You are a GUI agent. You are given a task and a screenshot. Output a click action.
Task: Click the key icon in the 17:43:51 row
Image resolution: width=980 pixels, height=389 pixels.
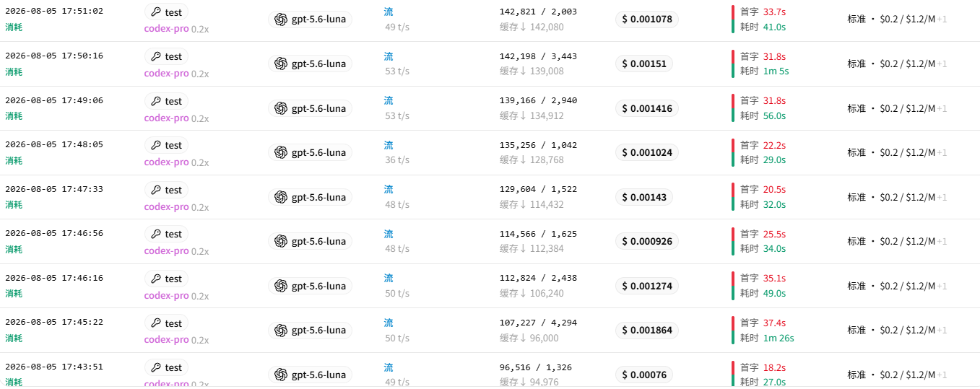156,367
